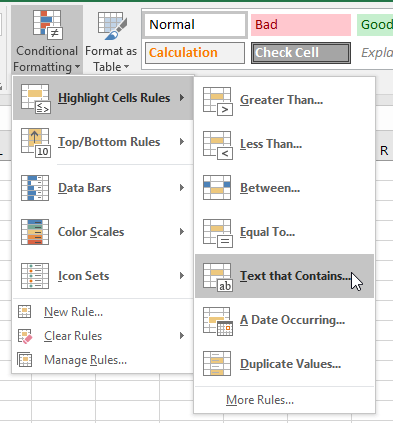The width and height of the screenshot is (393, 423).
Task: Click the New Rule icon
Action: point(25,312)
